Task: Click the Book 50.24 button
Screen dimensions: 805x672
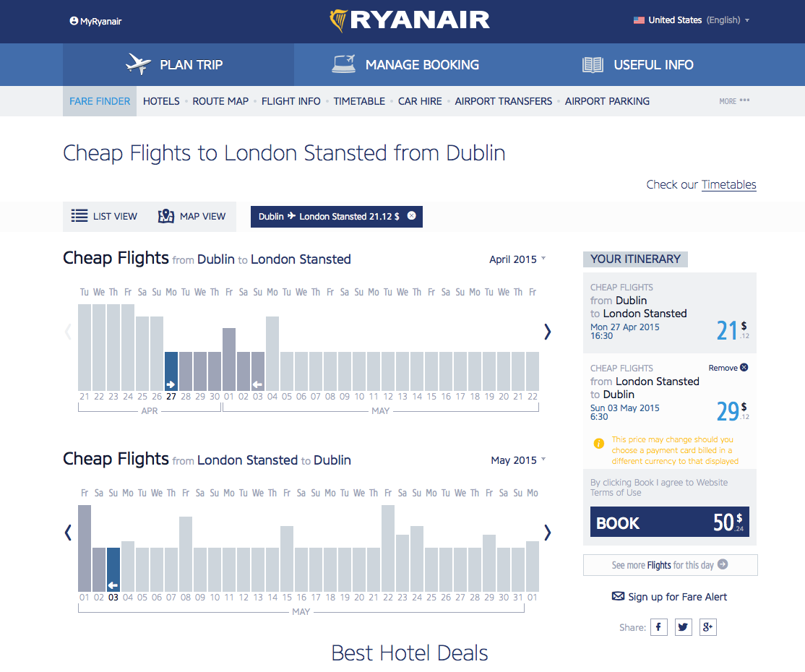Action: 669,522
